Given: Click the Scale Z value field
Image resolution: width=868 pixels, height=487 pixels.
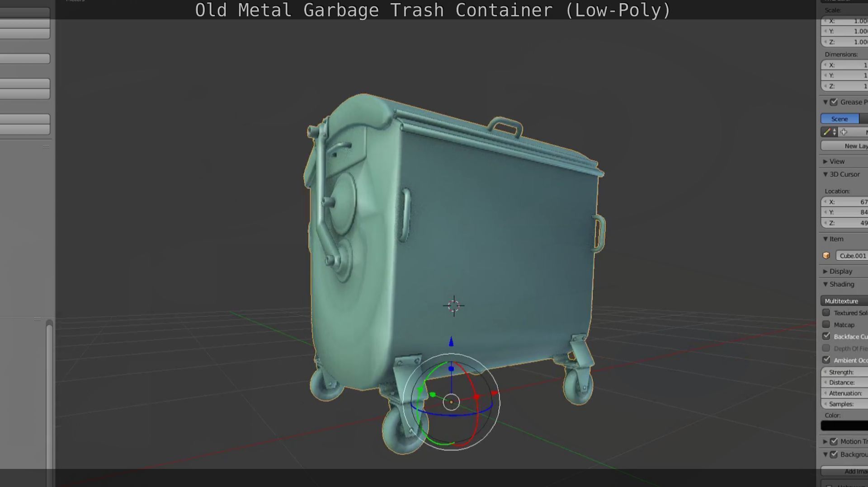Looking at the screenshot, I should coord(844,42).
